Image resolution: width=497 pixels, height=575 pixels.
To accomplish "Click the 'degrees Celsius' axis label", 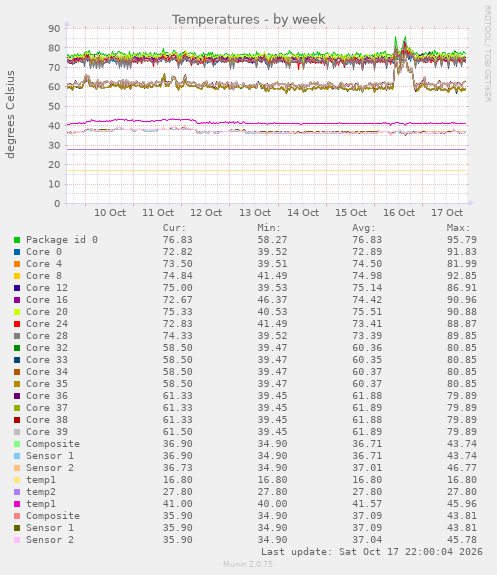I will click(10, 114).
